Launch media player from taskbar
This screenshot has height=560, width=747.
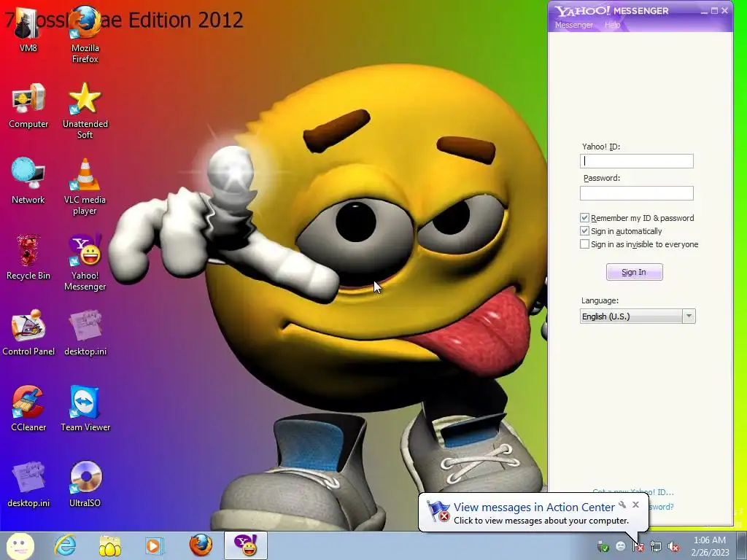(x=154, y=546)
